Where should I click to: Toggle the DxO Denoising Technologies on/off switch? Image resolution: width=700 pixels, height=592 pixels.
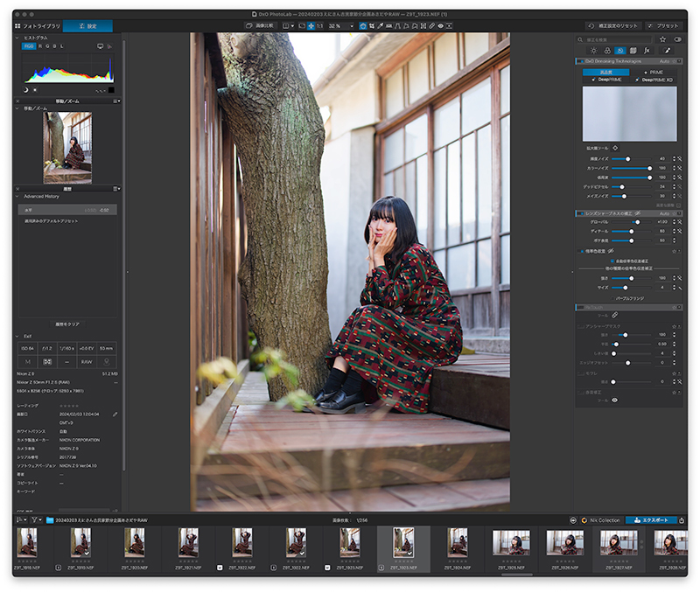click(580, 61)
